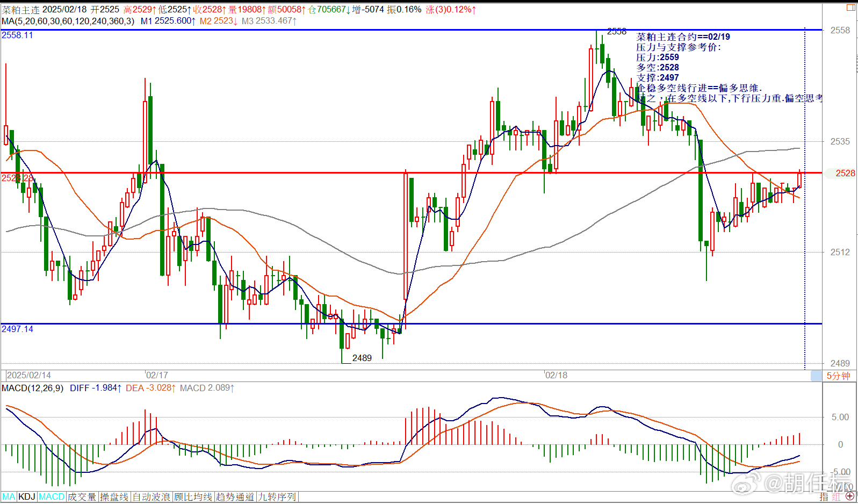Click the 量19808 volume value in header
The image size is (858, 504).
click(248, 10)
